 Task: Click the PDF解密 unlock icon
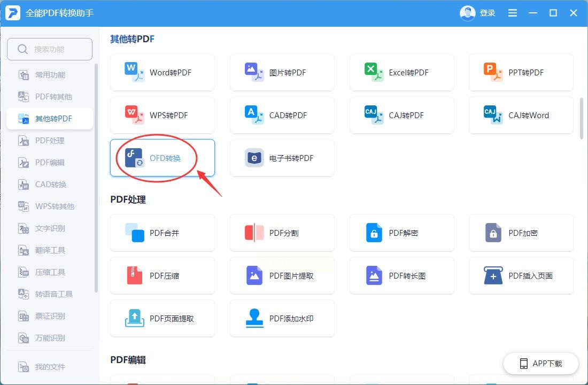[374, 233]
